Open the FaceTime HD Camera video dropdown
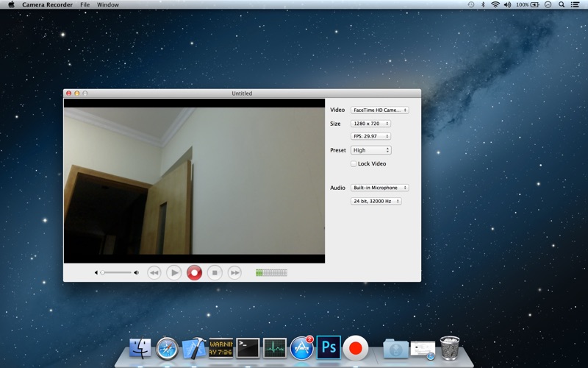This screenshot has width=588, height=368. tap(379, 110)
